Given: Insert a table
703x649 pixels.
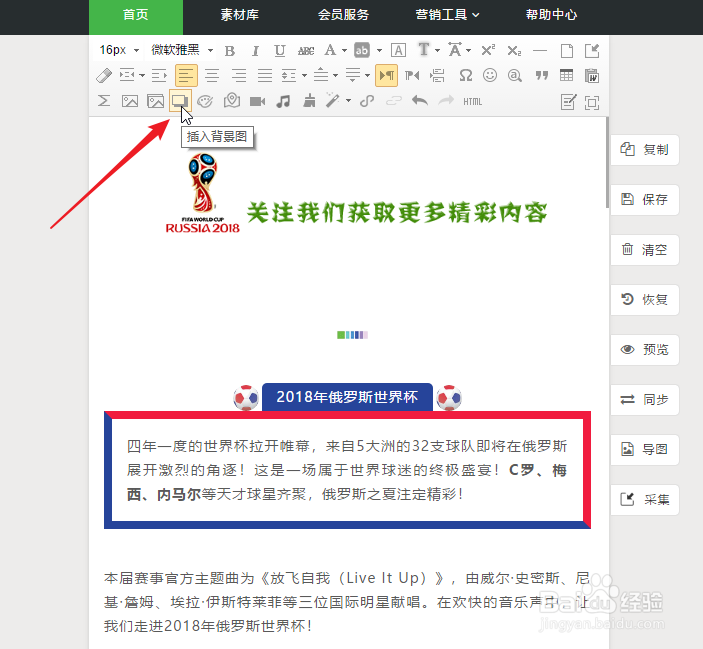Looking at the screenshot, I should [566, 75].
